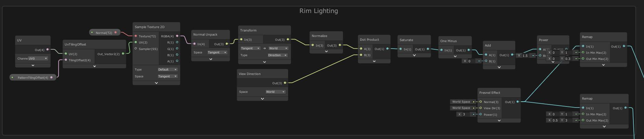Click Normal(3) port on Fresnel Effect node
The width and height of the screenshot is (644, 139).
coord(481,102)
